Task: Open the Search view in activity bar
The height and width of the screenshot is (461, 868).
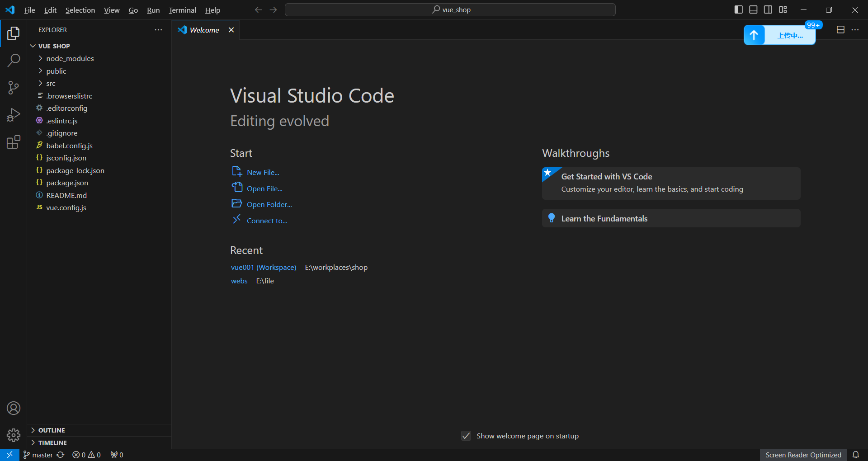Action: click(14, 61)
